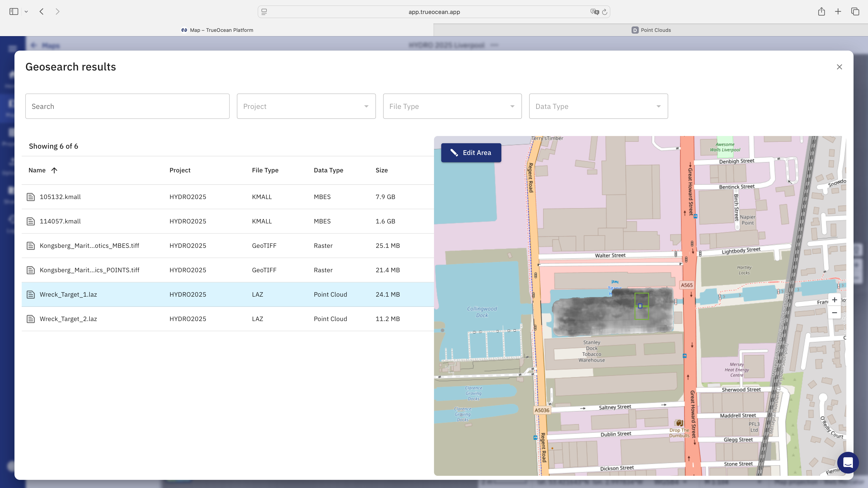868x488 pixels.
Task: Reload page in browser address bar
Action: (604, 12)
